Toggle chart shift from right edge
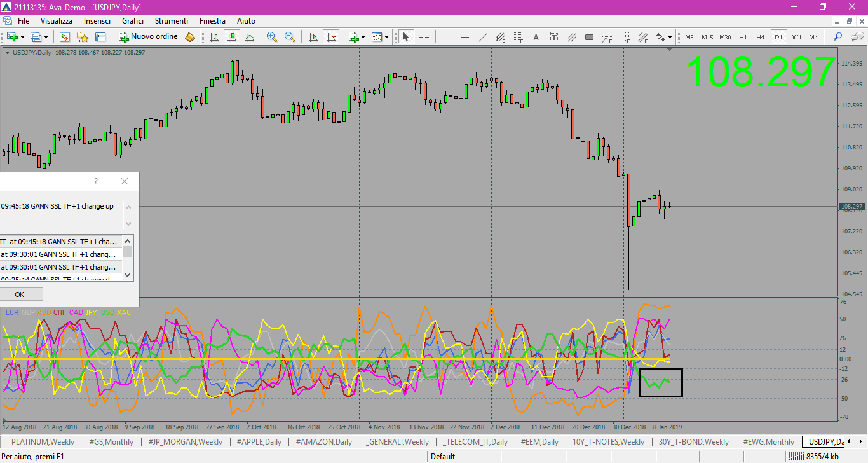The image size is (868, 463). [x=330, y=37]
